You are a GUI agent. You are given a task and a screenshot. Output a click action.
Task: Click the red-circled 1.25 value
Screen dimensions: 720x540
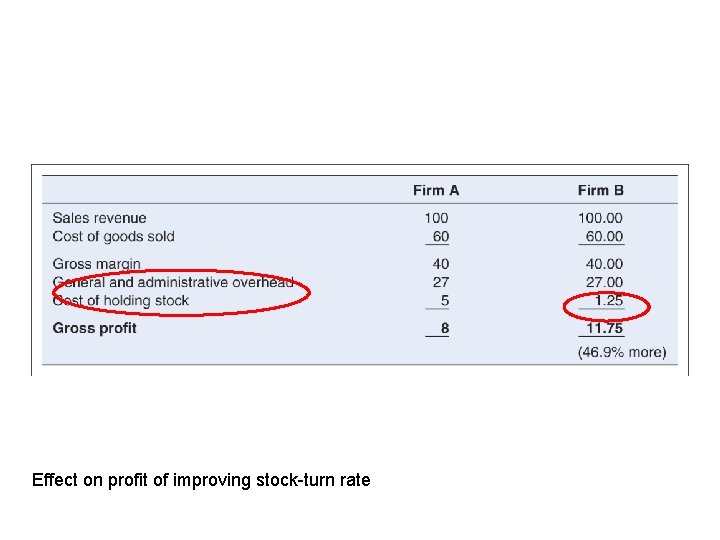(x=608, y=300)
